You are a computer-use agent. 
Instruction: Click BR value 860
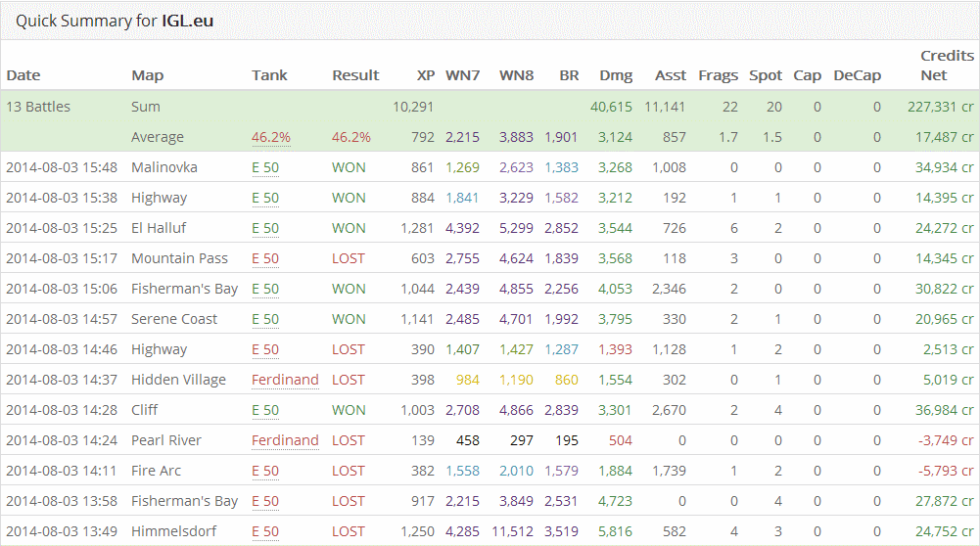566,380
